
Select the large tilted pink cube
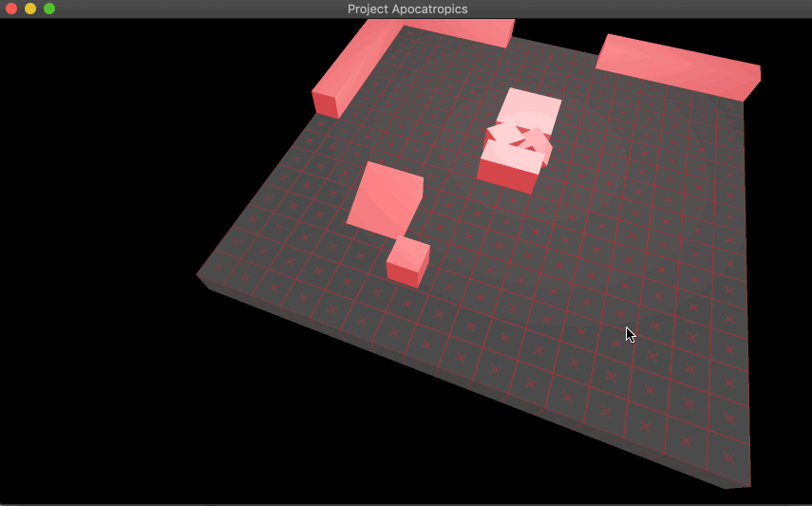coord(383,197)
